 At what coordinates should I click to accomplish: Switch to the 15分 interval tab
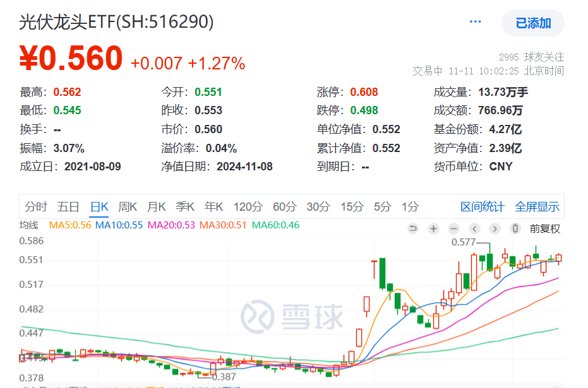(352, 207)
